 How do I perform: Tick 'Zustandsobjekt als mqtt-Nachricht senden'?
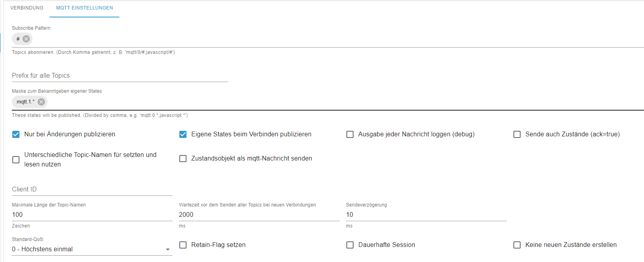(x=183, y=159)
